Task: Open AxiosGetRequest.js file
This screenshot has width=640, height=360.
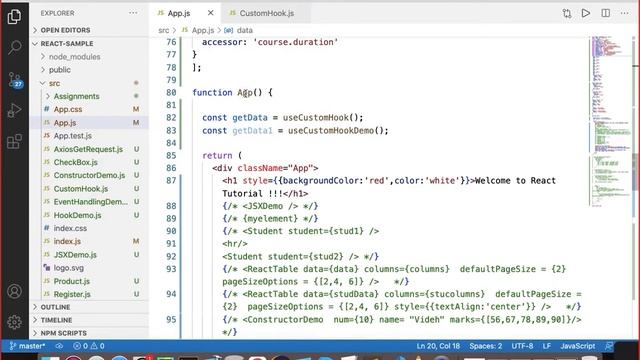Action: [x=88, y=149]
